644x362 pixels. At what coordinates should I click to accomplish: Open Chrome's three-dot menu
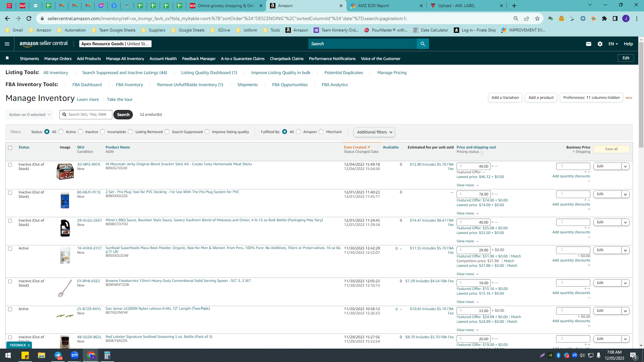637,18
